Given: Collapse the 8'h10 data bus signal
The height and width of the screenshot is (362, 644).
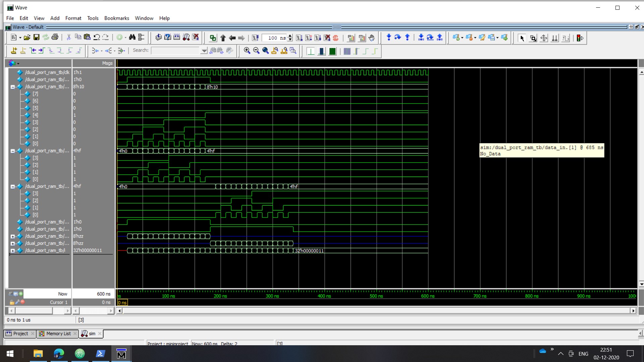Looking at the screenshot, I should (13, 87).
